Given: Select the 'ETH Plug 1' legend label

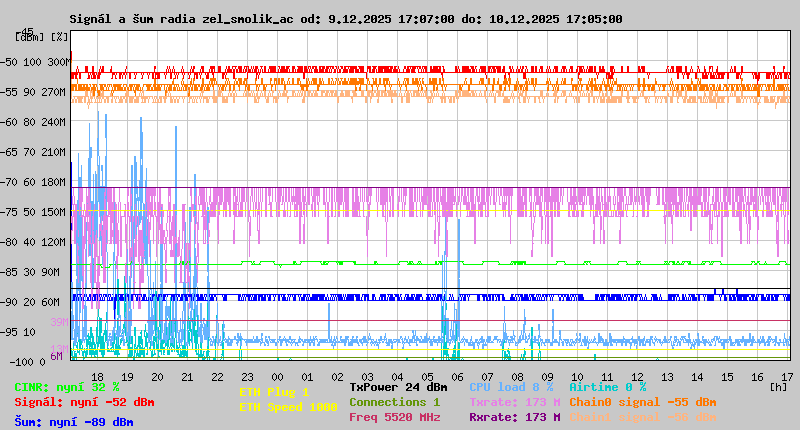Looking at the screenshot, I should pyautogui.click(x=274, y=392).
